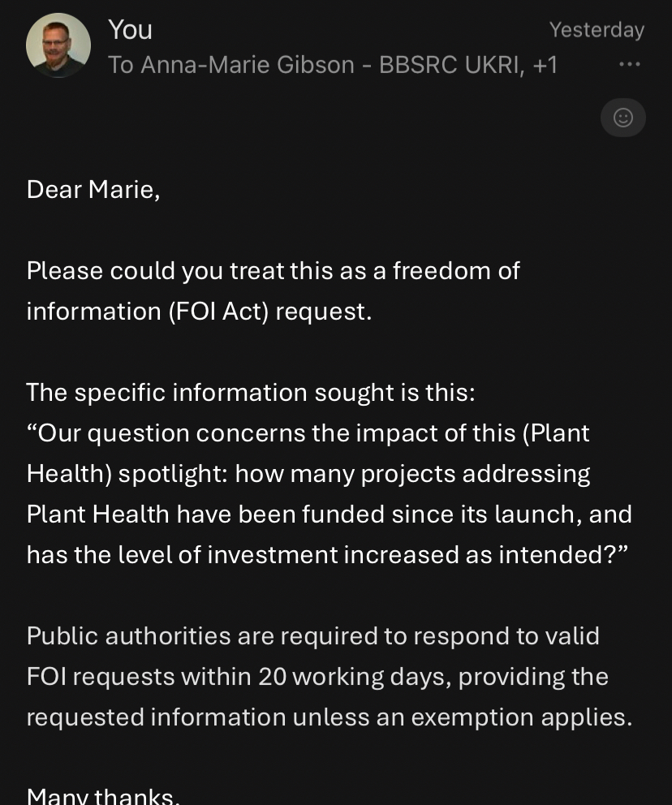This screenshot has height=805, width=672.
Task: Click recipient Anna-Marie Gibson - BBSRC UKRI
Action: pos(332,65)
